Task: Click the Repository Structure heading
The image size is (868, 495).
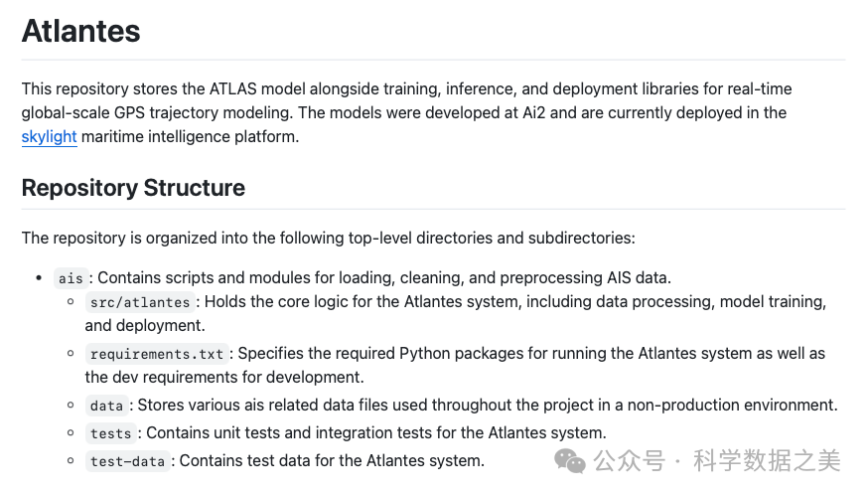Action: pyautogui.click(x=133, y=188)
